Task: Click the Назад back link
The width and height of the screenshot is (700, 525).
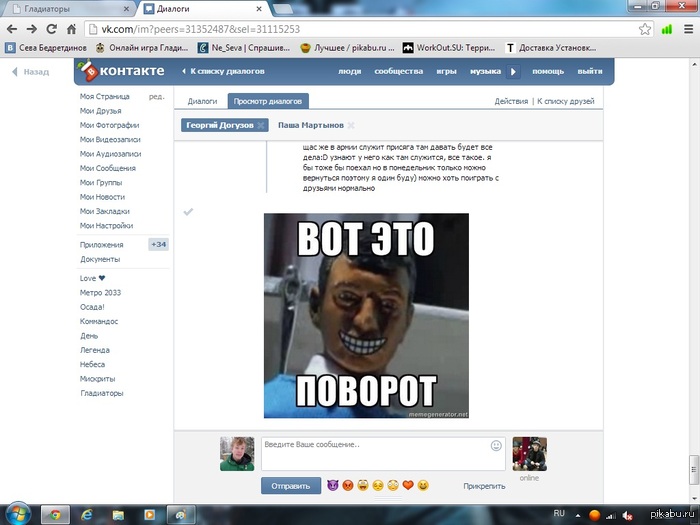Action: click(30, 72)
